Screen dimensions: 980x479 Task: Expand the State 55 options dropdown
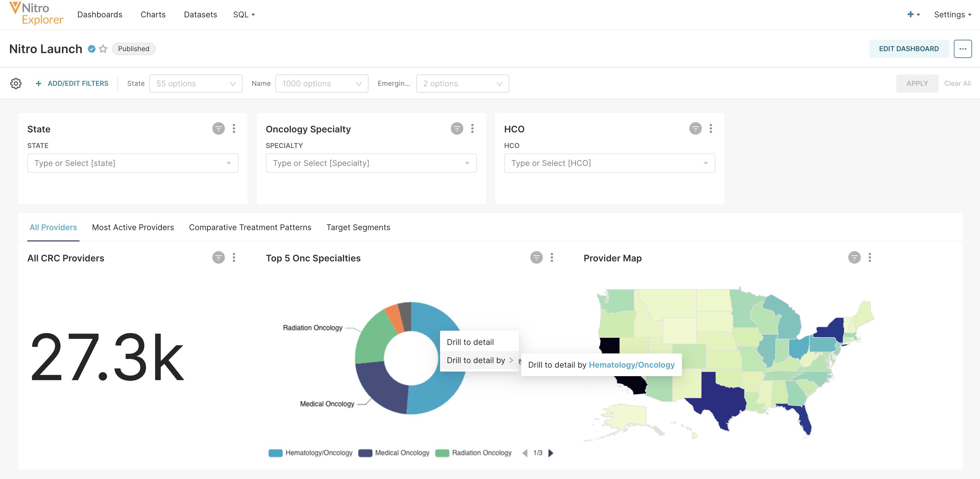(196, 84)
